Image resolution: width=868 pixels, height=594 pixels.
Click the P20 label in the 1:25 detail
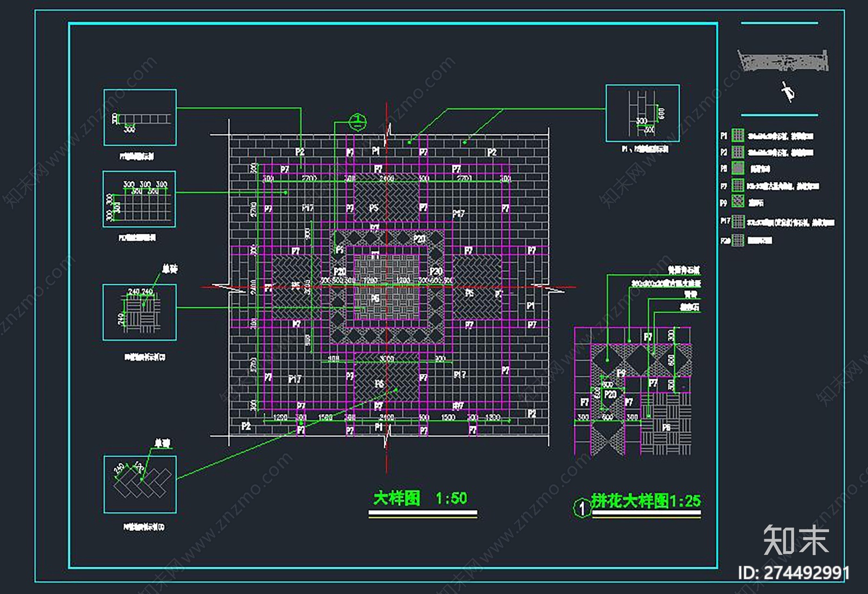(610, 394)
